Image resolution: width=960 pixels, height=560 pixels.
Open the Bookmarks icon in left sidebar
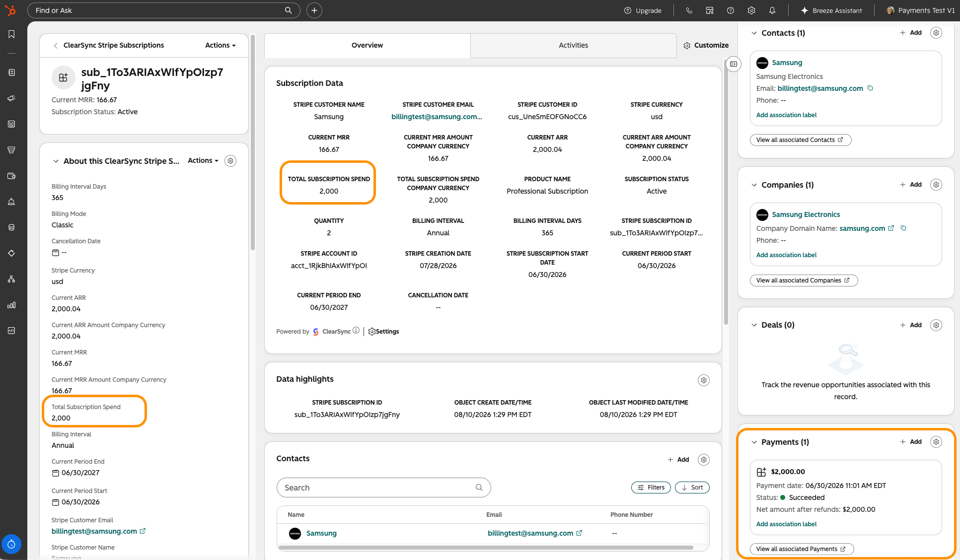[x=11, y=34]
